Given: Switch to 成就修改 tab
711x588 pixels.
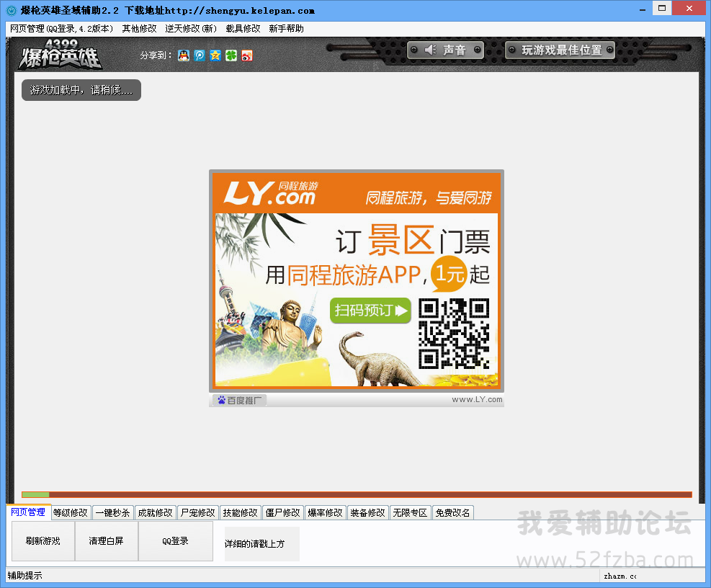Looking at the screenshot, I should (x=155, y=512).
